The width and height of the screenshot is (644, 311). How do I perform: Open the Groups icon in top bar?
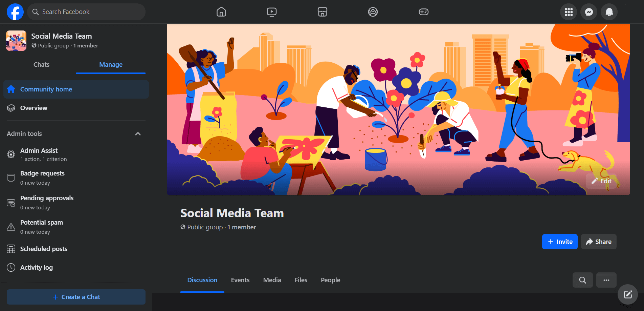[x=373, y=12]
